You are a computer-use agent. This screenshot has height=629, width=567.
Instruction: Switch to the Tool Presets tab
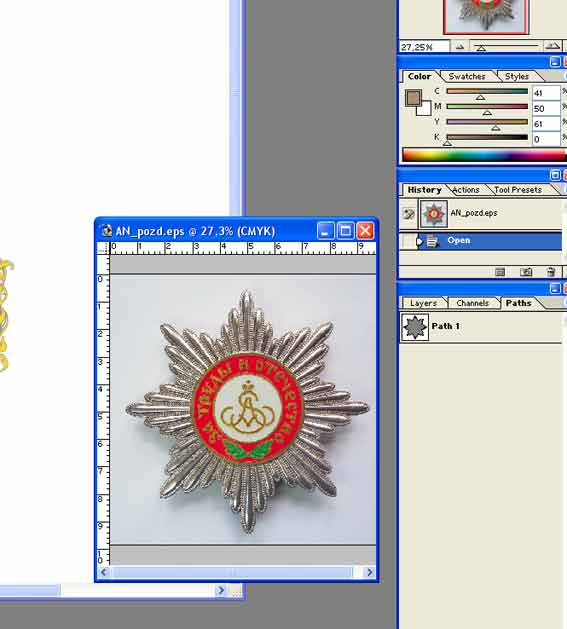(x=518, y=190)
